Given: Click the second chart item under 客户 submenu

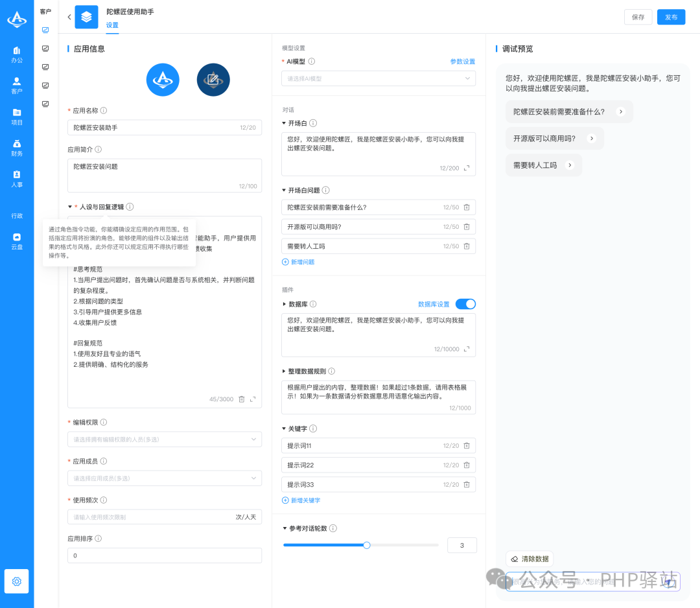Looking at the screenshot, I should tap(45, 48).
